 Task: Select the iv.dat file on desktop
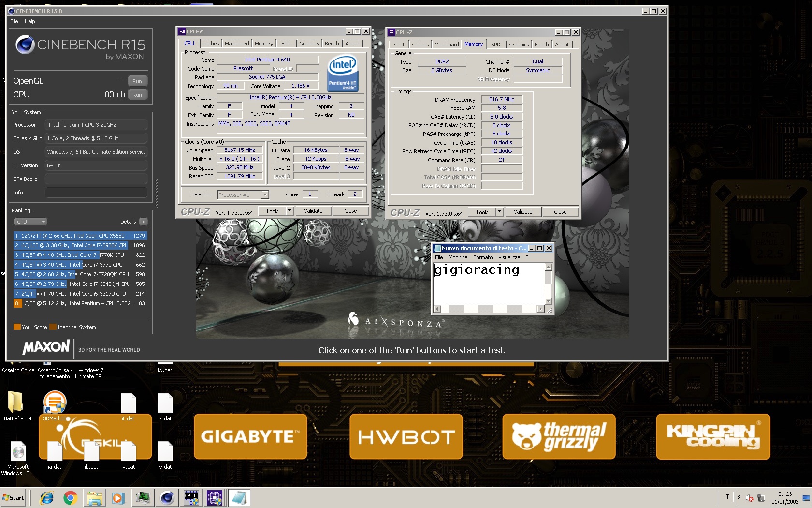tap(128, 455)
